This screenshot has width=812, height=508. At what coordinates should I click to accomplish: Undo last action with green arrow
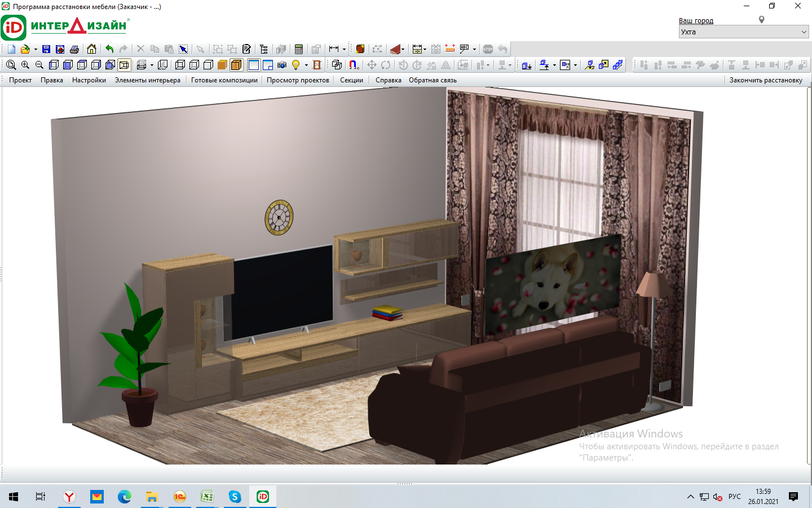pyautogui.click(x=109, y=49)
